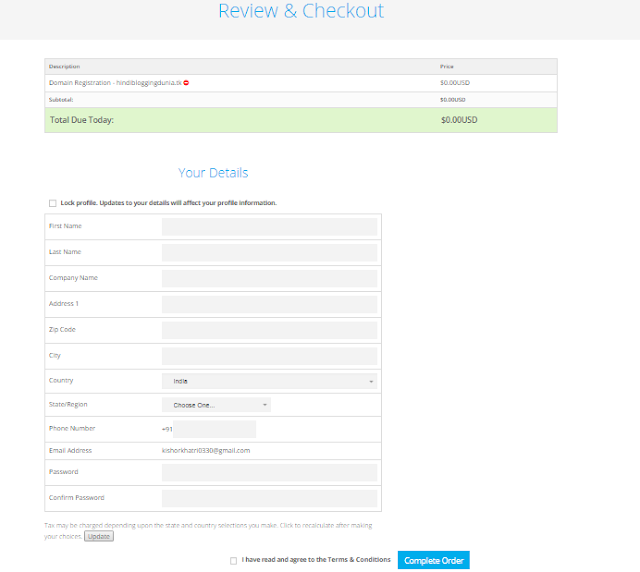
Task: Click the Update tax recalculation button
Action: pos(98,537)
